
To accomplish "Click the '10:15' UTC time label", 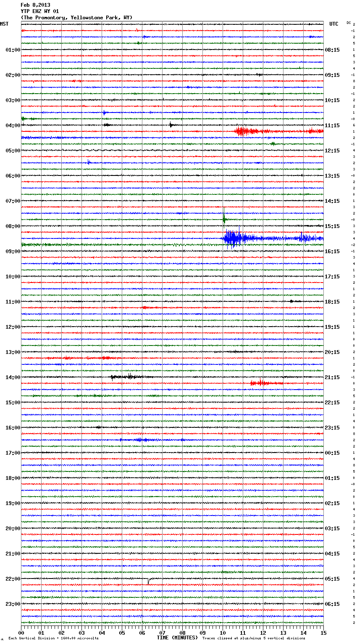I will pyautogui.click(x=332, y=100).
